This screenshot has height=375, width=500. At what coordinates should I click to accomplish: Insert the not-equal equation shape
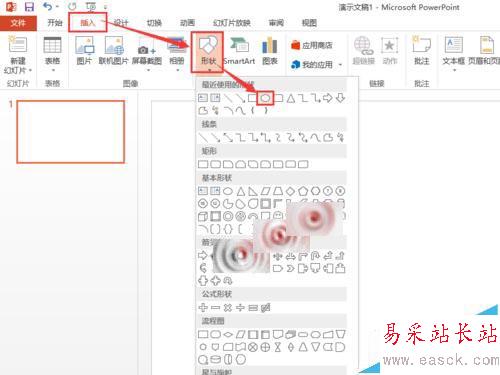point(265,308)
